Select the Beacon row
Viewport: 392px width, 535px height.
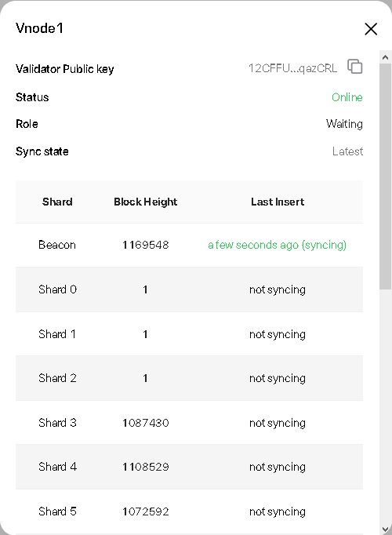pos(189,245)
